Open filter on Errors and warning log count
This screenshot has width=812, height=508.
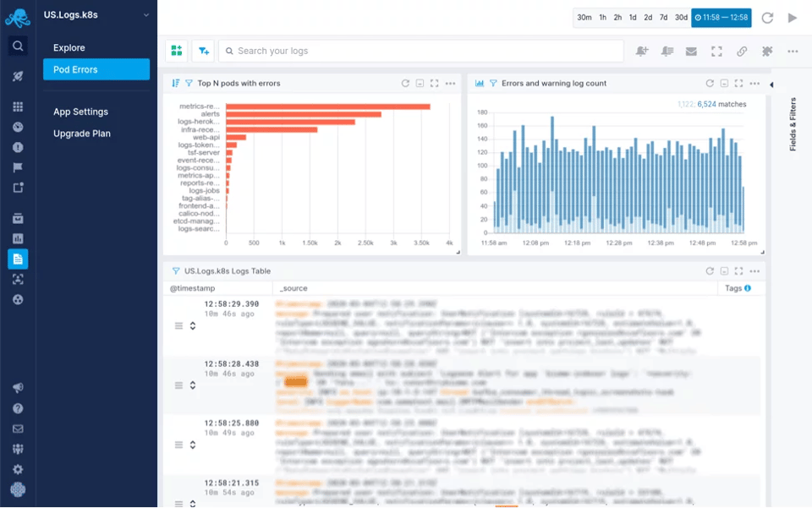click(x=493, y=84)
